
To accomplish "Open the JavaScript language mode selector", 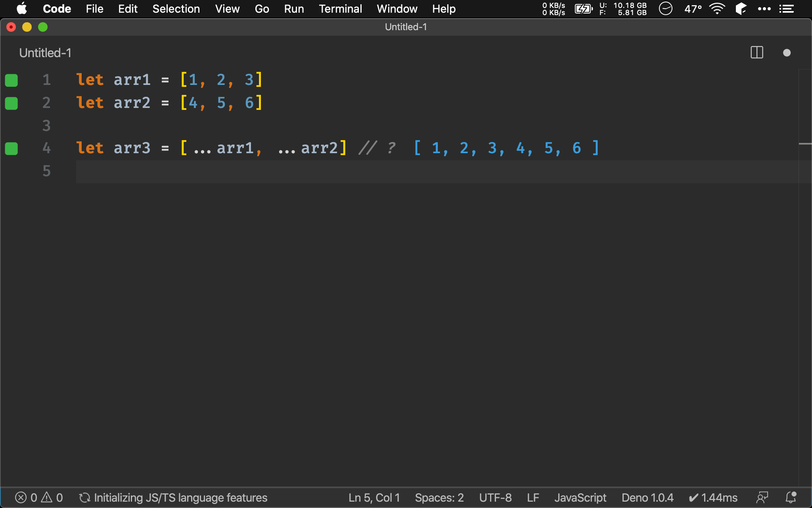I will point(580,497).
